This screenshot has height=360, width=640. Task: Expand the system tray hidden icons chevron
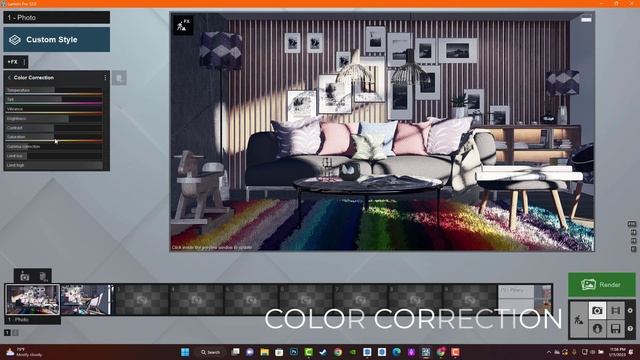coord(549,352)
